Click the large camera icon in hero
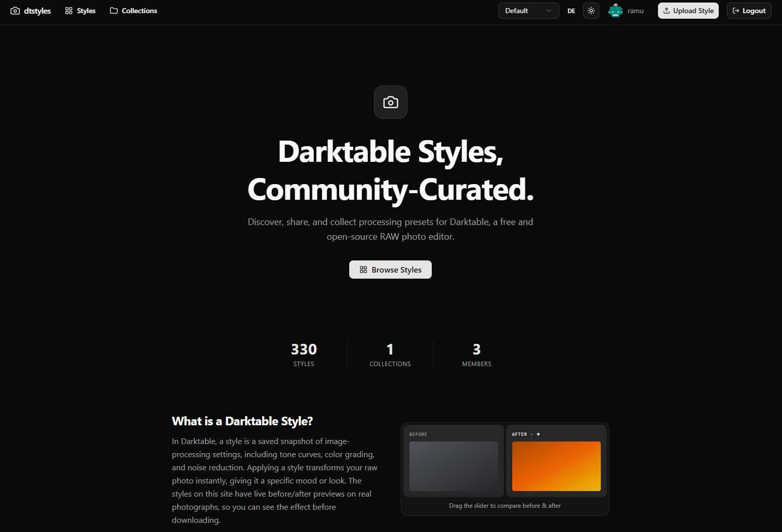 coord(391,102)
